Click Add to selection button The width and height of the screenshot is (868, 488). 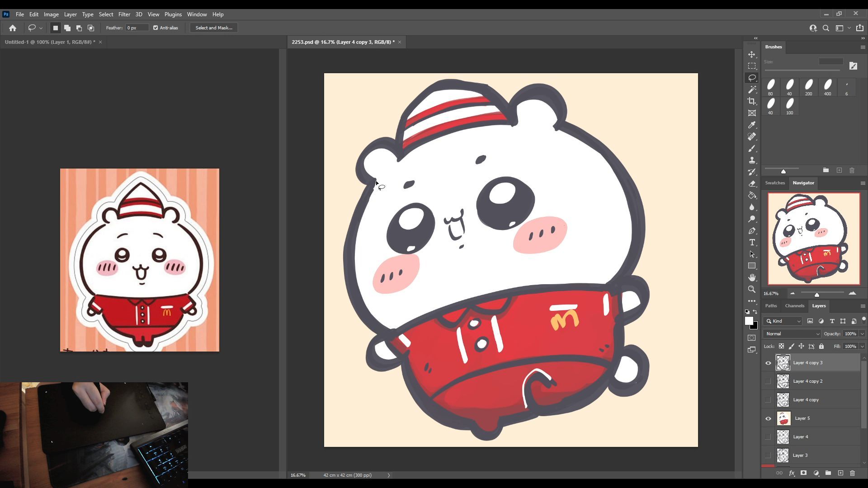67,28
